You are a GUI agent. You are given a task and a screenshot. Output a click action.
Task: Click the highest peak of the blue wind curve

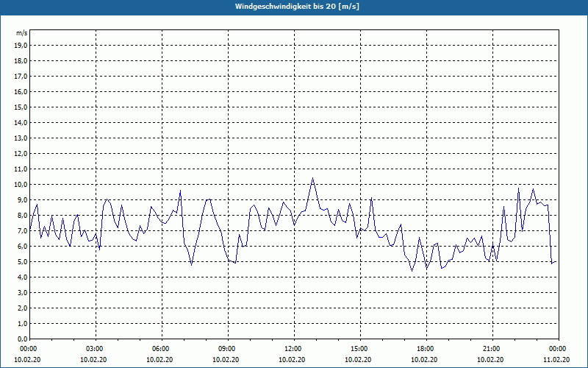pyautogui.click(x=313, y=178)
